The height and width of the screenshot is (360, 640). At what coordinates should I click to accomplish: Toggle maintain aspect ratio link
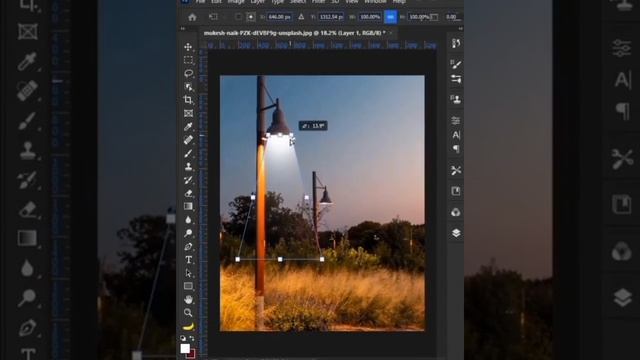(x=391, y=17)
